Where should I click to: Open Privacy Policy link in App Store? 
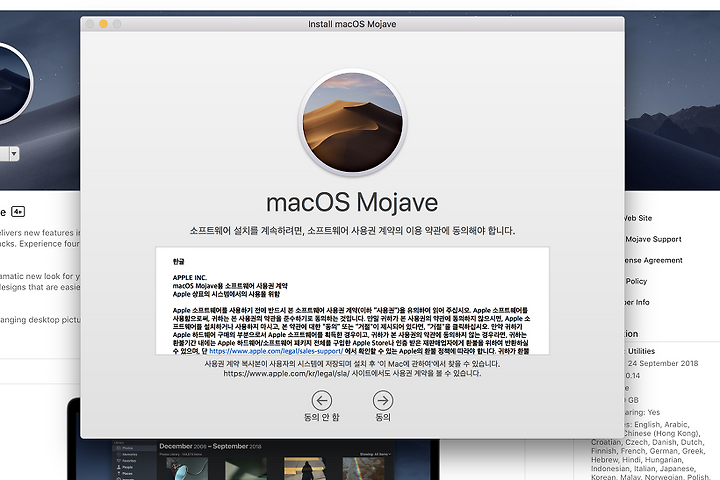coord(636,281)
